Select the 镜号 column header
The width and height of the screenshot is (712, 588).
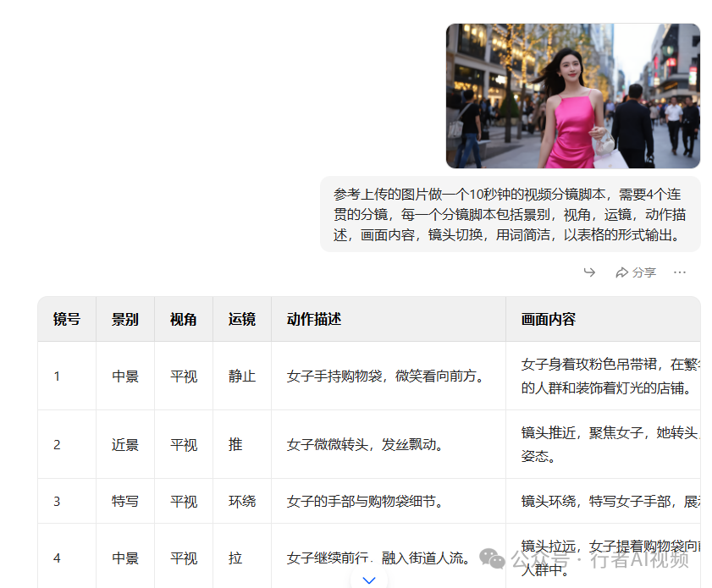tap(67, 319)
